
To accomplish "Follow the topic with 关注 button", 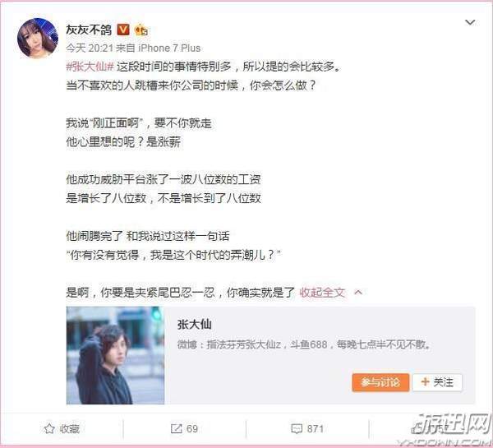I will pos(437,382).
